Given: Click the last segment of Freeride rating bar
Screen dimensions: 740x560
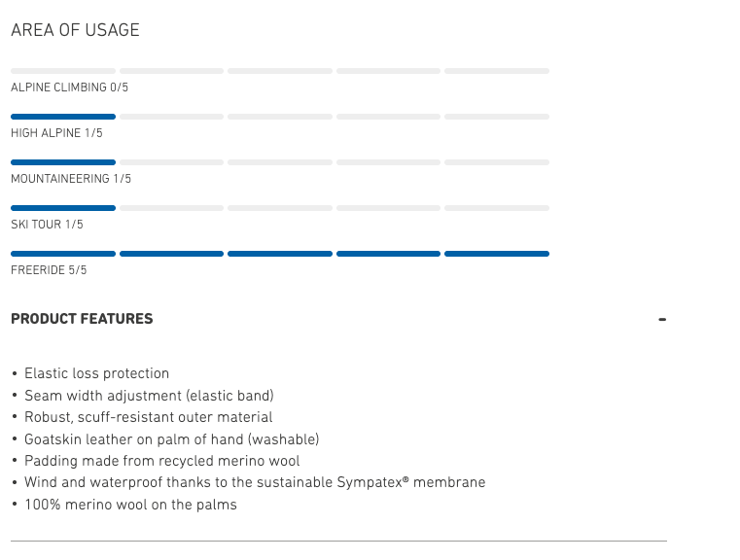Looking at the screenshot, I should click(x=497, y=254).
